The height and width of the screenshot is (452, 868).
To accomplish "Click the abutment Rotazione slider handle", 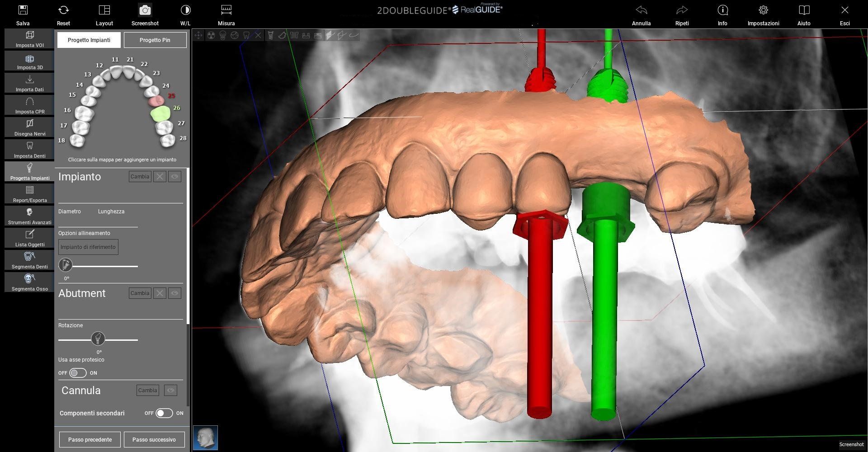I will click(x=98, y=339).
